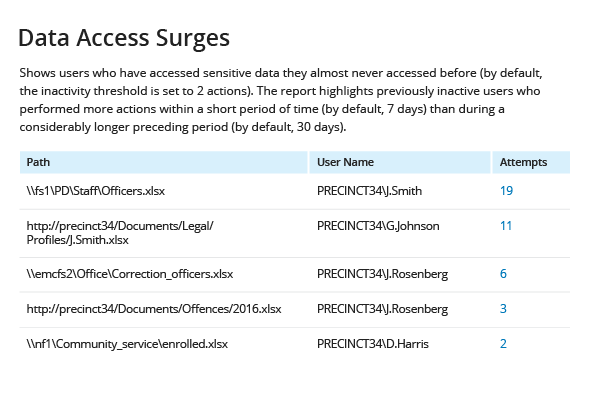590x395 pixels.
Task: Sort by the Path column header
Action: tap(38, 162)
